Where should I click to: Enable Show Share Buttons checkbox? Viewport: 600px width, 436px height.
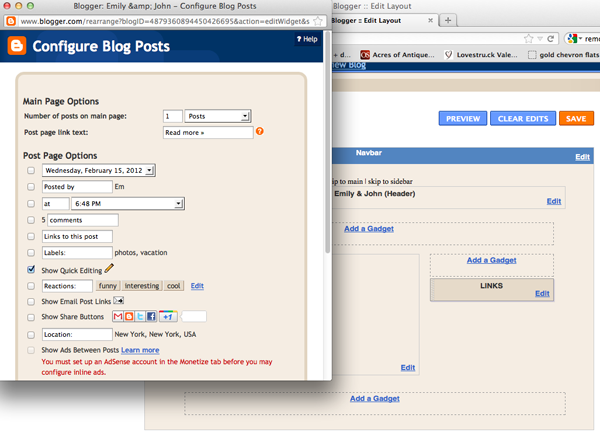pos(31,317)
